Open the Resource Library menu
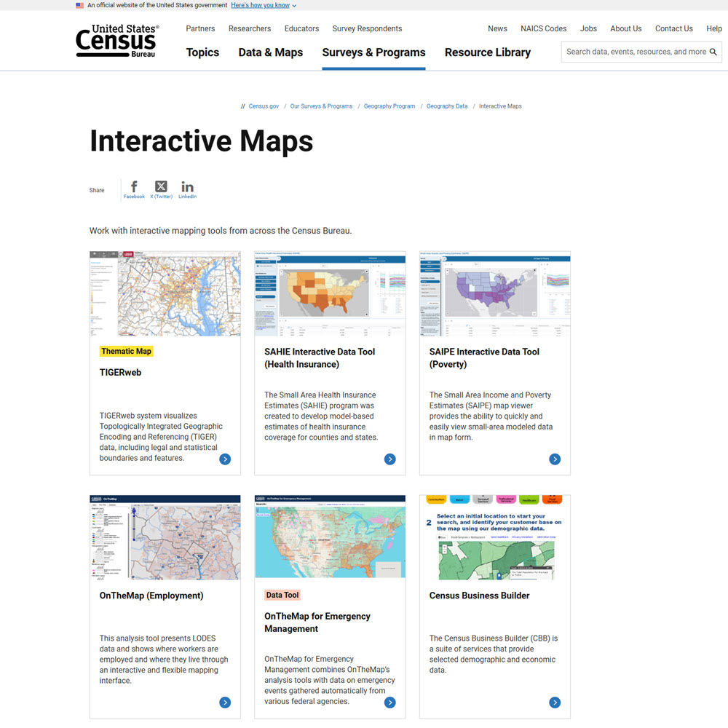The image size is (728, 728). click(488, 52)
